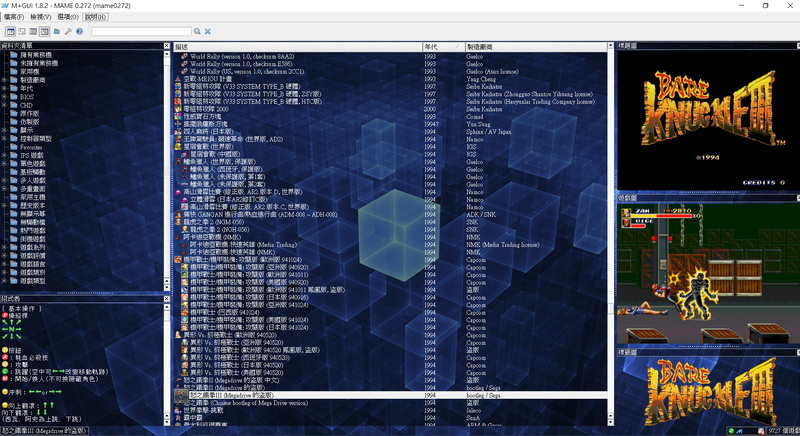Click the green status icon in status bar
800x436 pixels.
[x=731, y=431]
